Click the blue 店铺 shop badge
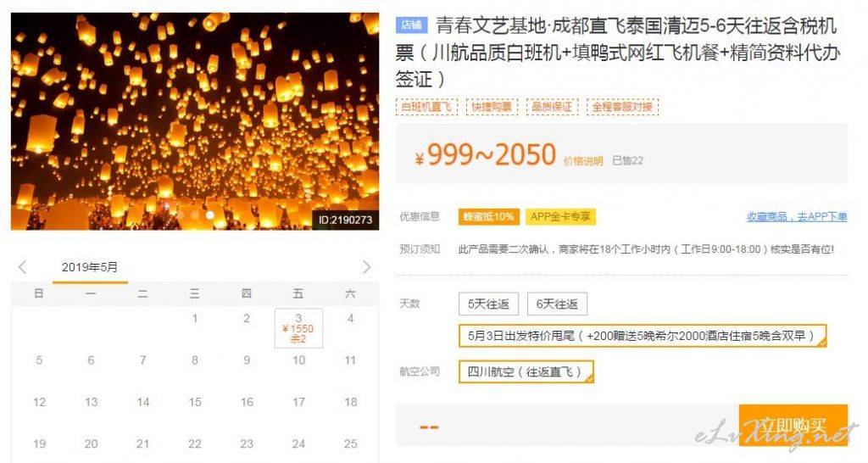The width and height of the screenshot is (868, 463). (x=411, y=25)
